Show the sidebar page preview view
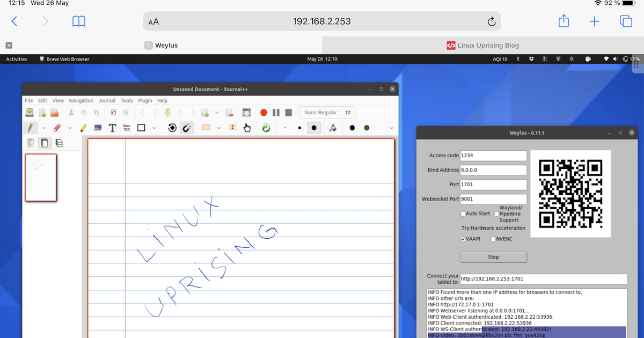Image resolution: width=644 pixels, height=338 pixels. pos(45,143)
